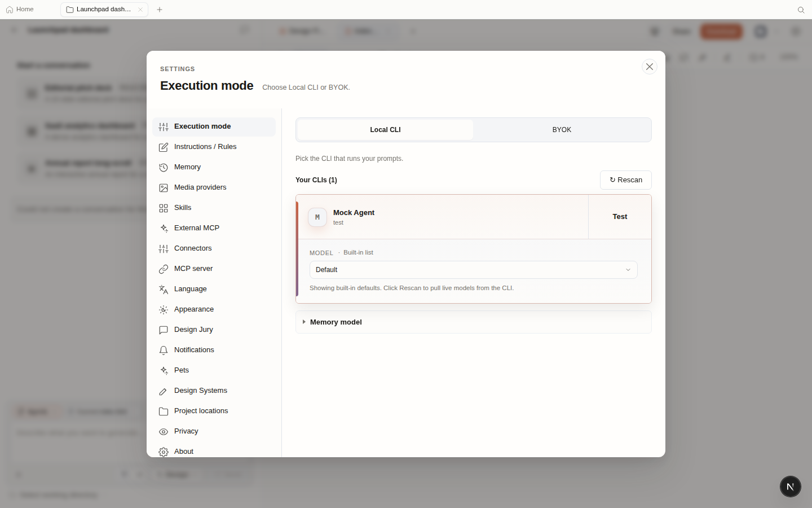Switch to BYOK mode
This screenshot has height=508, width=812.
[562, 130]
